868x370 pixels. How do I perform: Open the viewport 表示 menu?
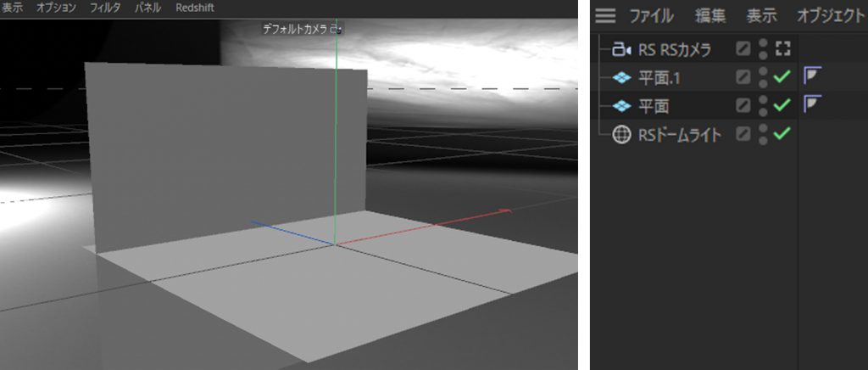[12, 8]
